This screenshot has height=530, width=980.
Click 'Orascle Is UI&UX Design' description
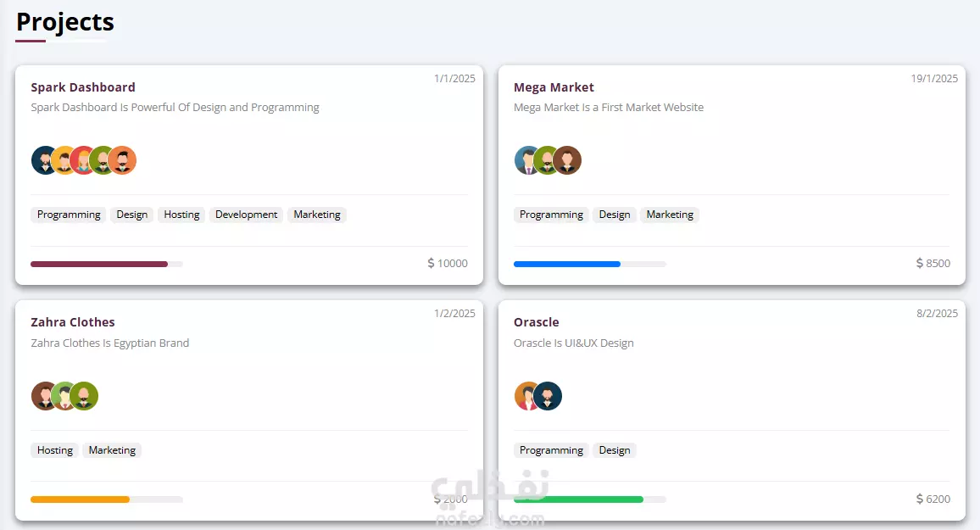[x=574, y=343]
